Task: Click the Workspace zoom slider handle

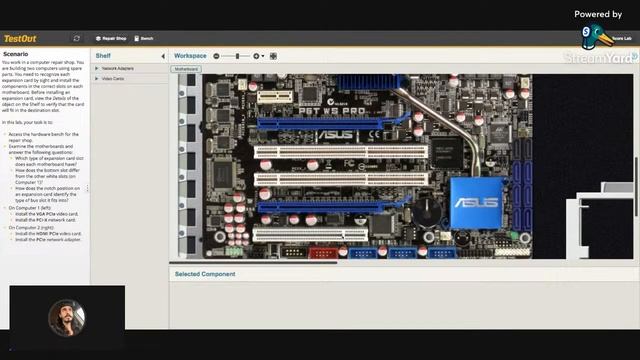Action: 237,56
